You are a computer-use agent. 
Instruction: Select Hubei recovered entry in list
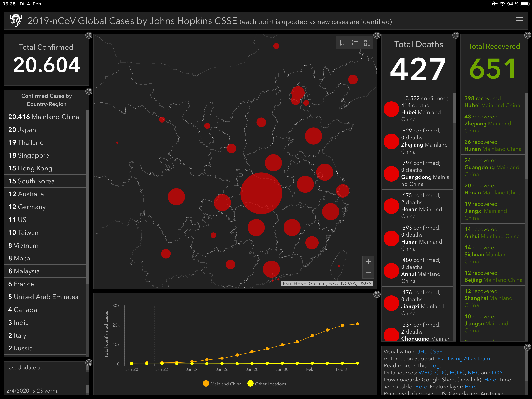tap(492, 102)
